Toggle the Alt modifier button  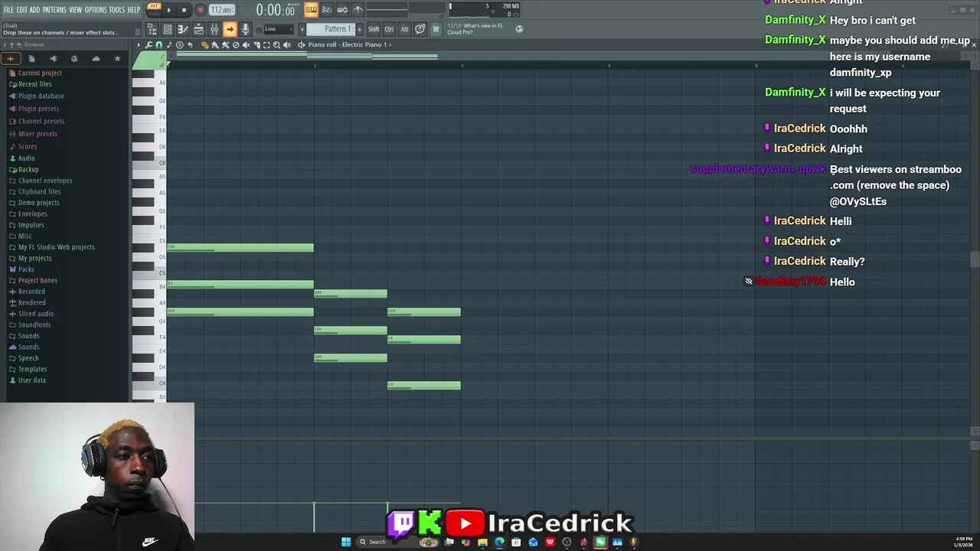click(404, 29)
